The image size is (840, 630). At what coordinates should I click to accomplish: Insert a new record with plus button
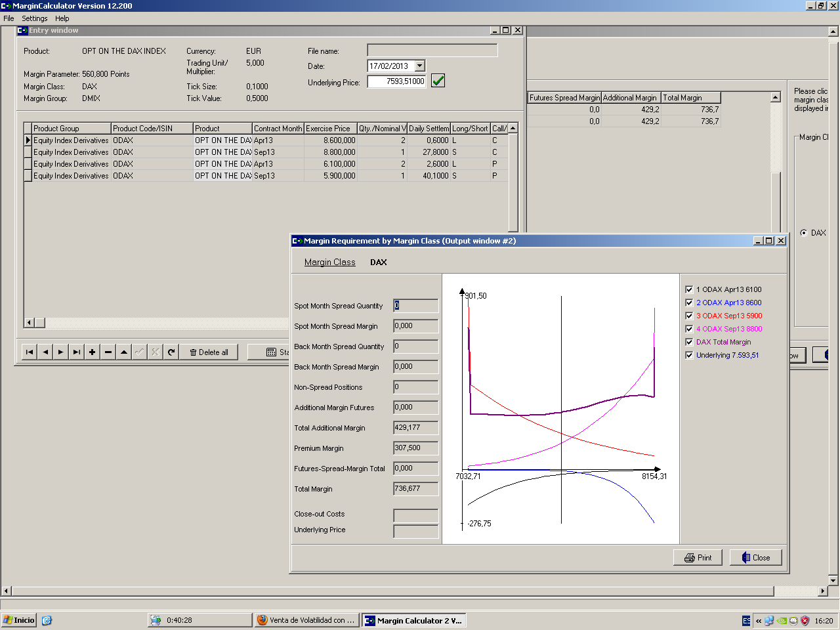pos(93,352)
